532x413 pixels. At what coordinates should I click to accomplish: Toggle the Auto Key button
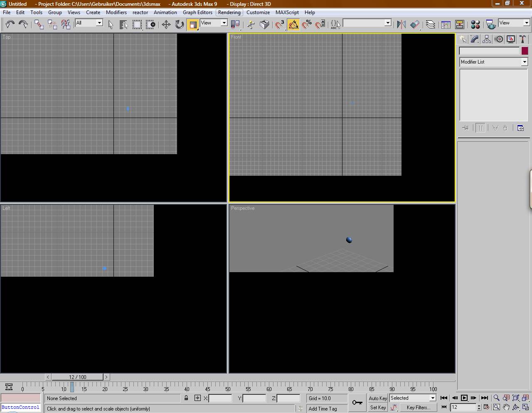pyautogui.click(x=378, y=398)
